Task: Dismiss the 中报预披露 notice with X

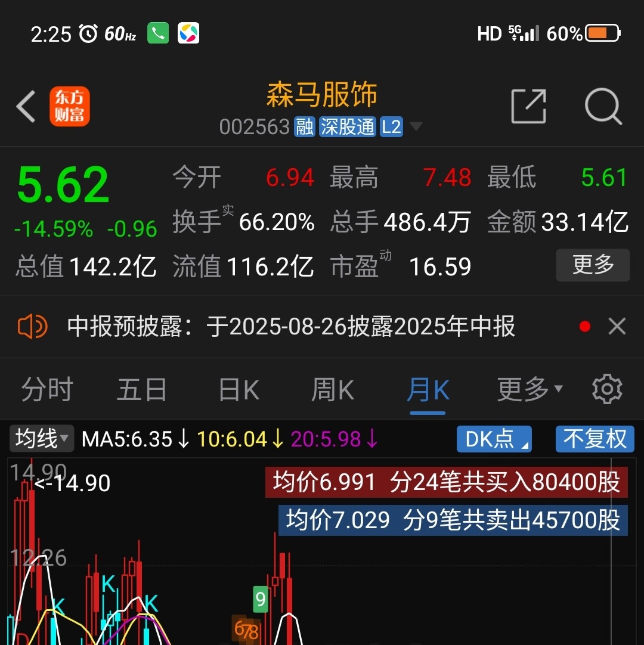Action: click(617, 327)
